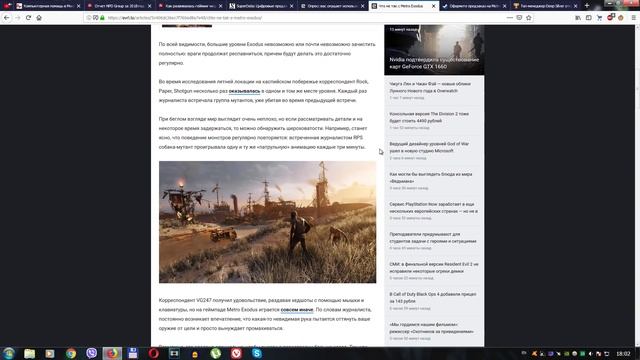Viewport: 640px width, 360px height.
Task: Switch to the first pinned tab
Action: [7, 6]
